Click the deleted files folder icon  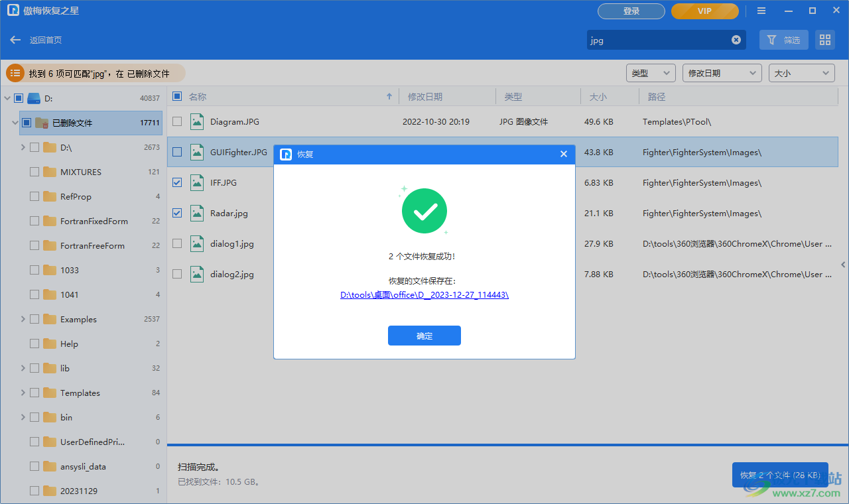41,123
